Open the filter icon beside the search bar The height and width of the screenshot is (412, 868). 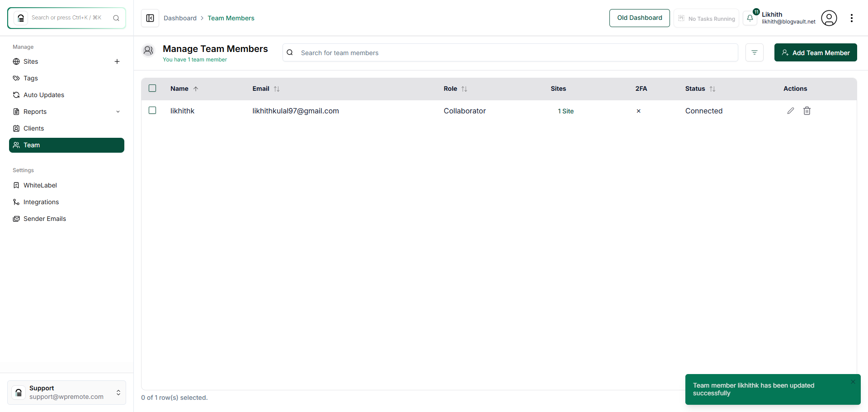tap(755, 52)
